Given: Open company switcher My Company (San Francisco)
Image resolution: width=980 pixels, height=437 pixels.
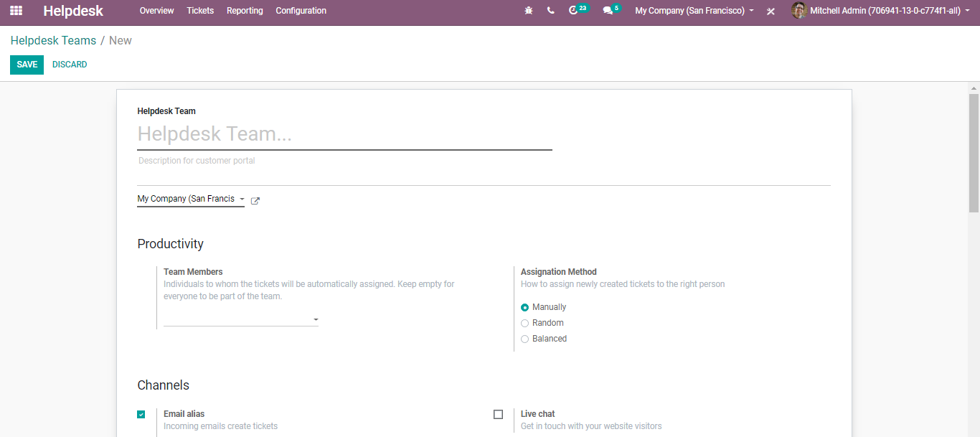Looking at the screenshot, I should pos(694,11).
